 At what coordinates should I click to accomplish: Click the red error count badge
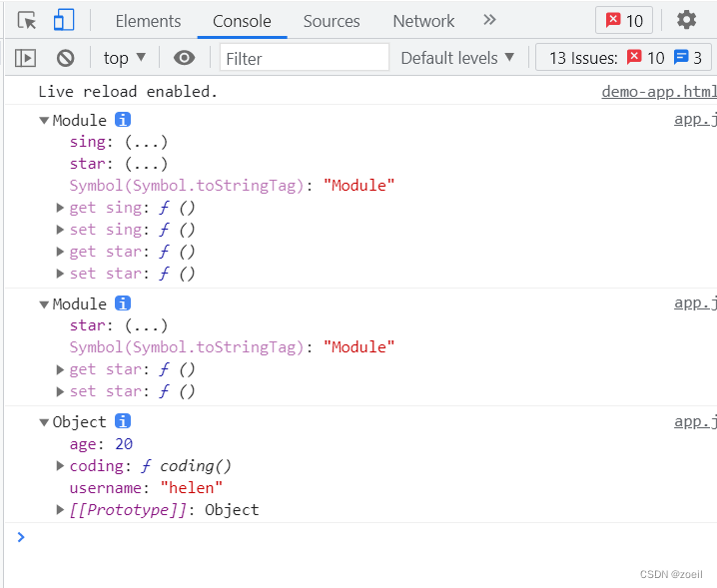624,20
